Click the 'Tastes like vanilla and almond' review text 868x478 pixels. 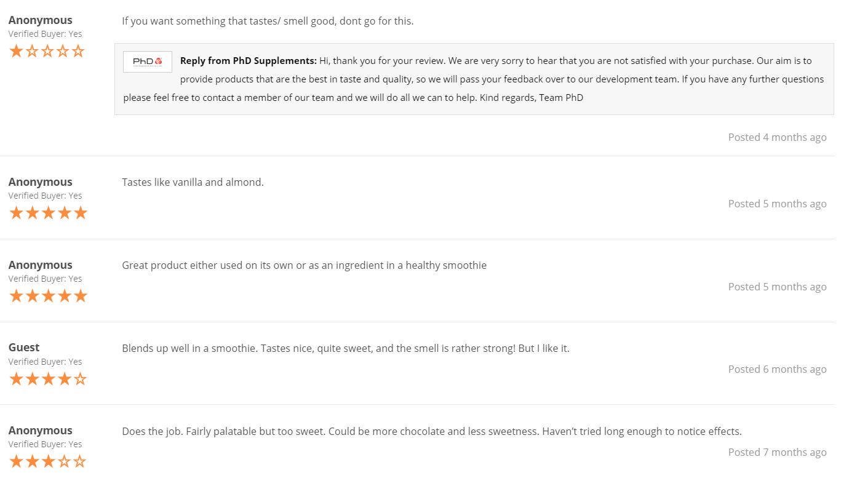193,182
